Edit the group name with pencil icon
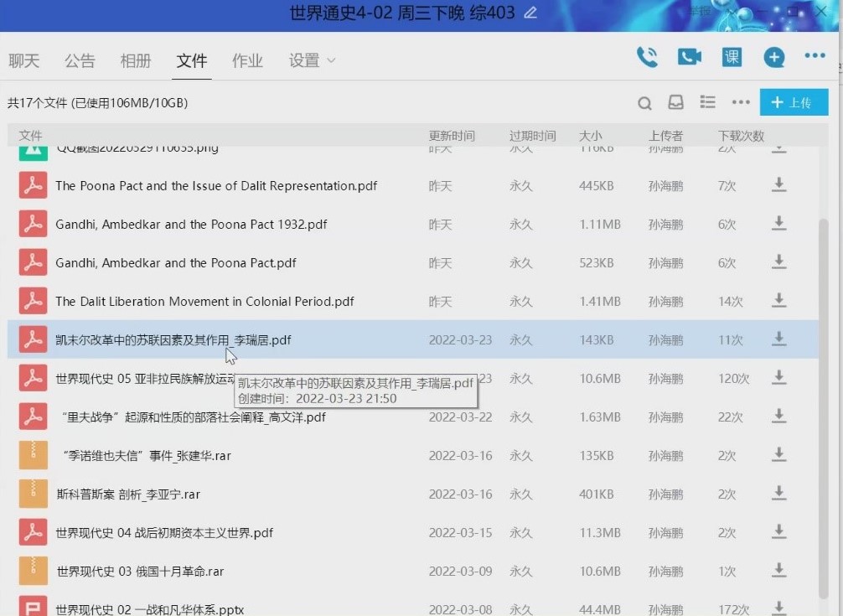 click(x=530, y=13)
